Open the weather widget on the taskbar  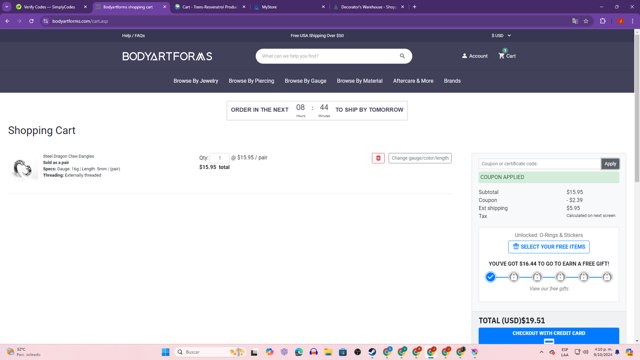(x=24, y=352)
